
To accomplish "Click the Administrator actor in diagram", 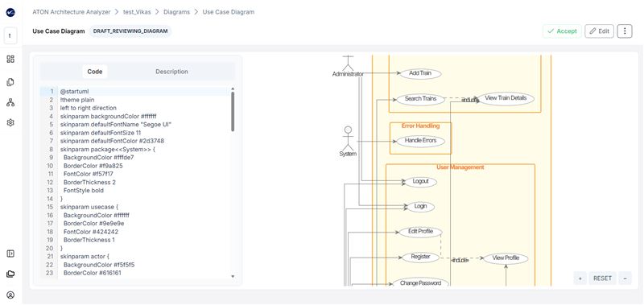I will [x=348, y=66].
